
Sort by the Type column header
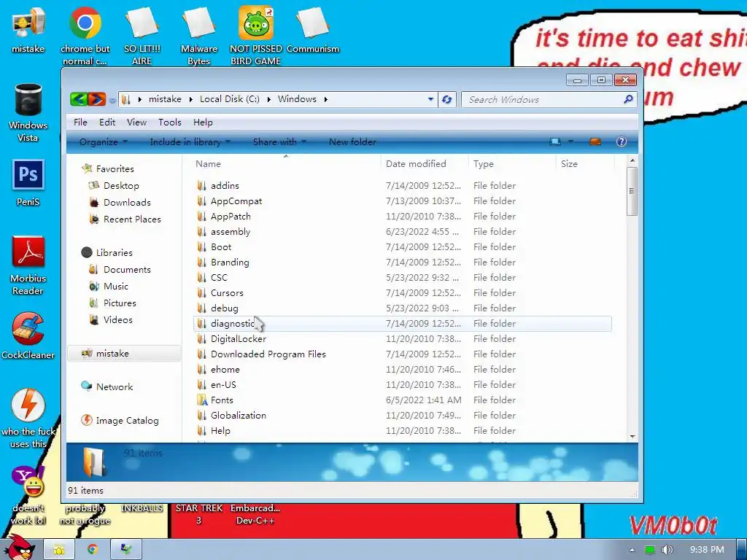coord(512,164)
